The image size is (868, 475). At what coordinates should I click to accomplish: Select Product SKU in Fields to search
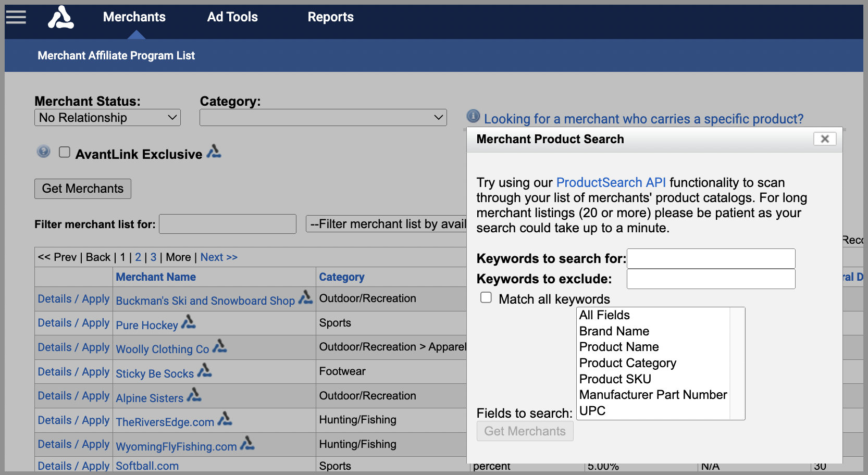654,379
